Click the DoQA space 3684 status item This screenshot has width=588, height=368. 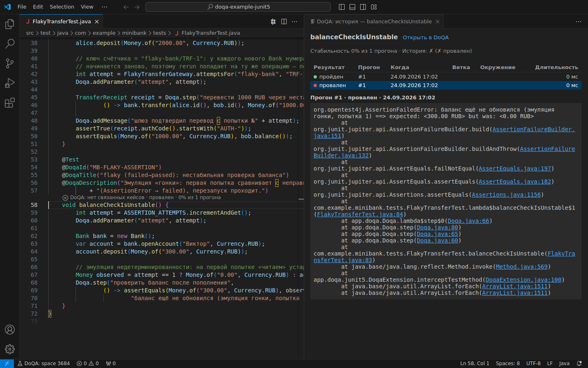pos(44,364)
